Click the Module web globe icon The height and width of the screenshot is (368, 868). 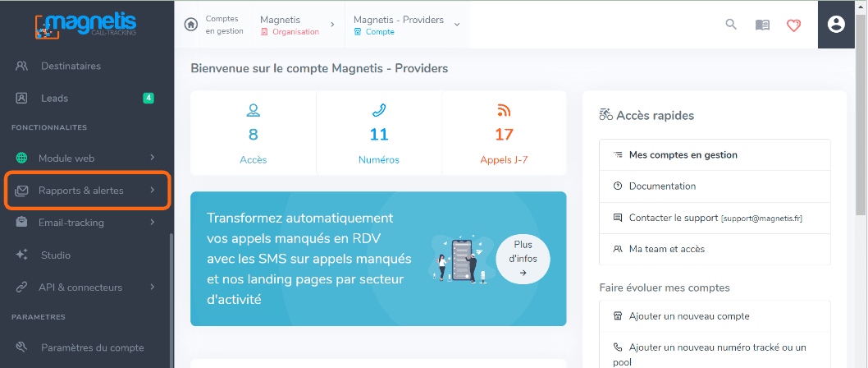(21, 158)
